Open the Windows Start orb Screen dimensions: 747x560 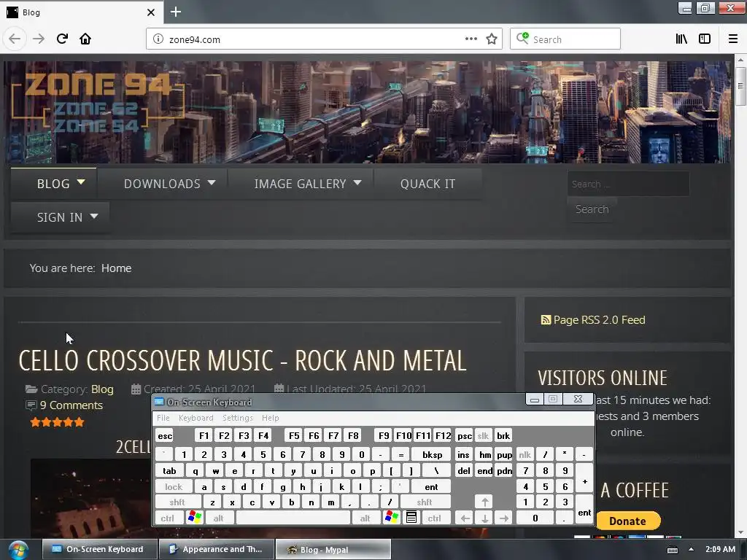pyautogui.click(x=18, y=550)
